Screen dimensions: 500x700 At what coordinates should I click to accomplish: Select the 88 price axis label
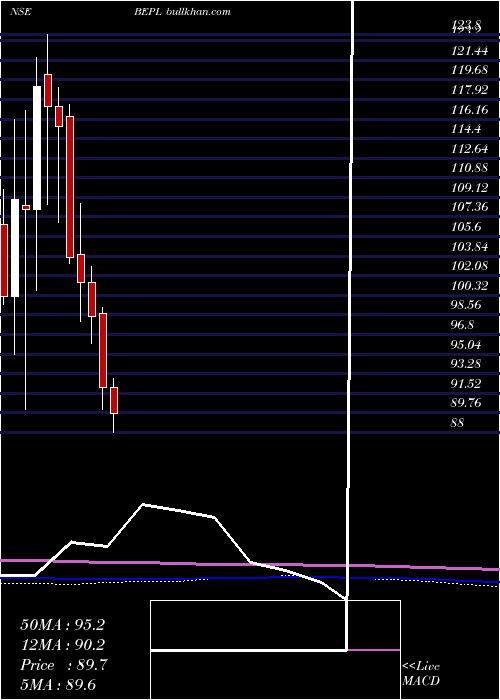(458, 422)
